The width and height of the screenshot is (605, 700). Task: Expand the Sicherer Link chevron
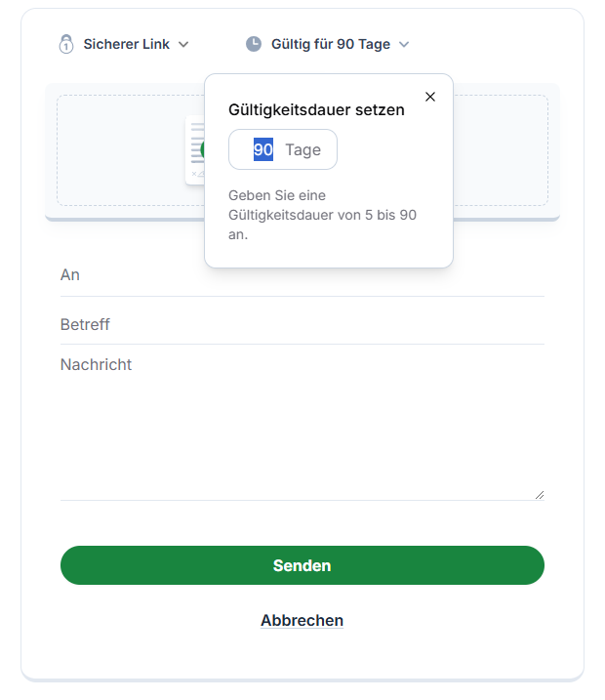point(183,44)
